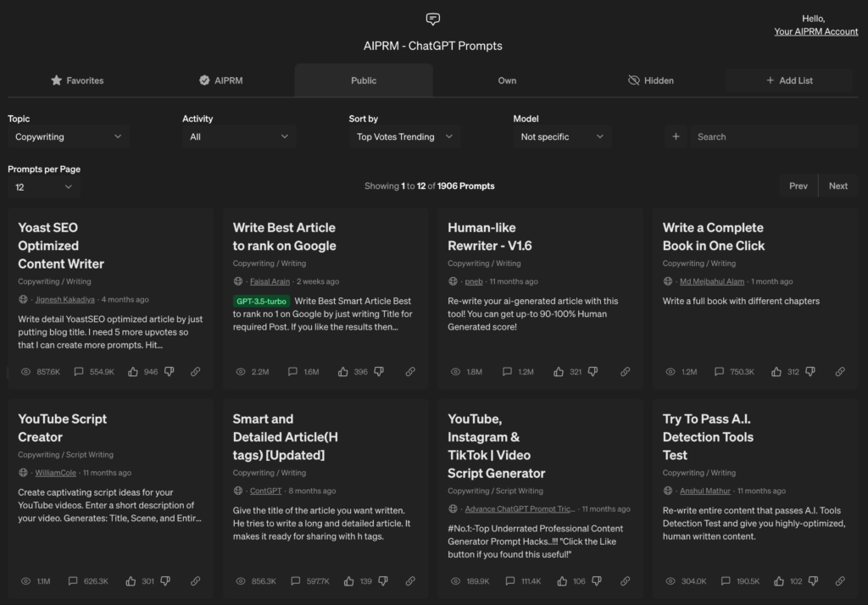Thumbs down Try To Pass A.I. Detection Tools Test
The width and height of the screenshot is (868, 605).
[813, 580]
